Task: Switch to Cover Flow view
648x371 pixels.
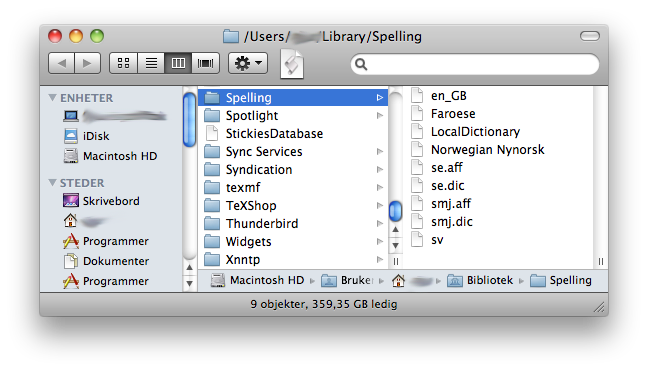Action: point(205,63)
